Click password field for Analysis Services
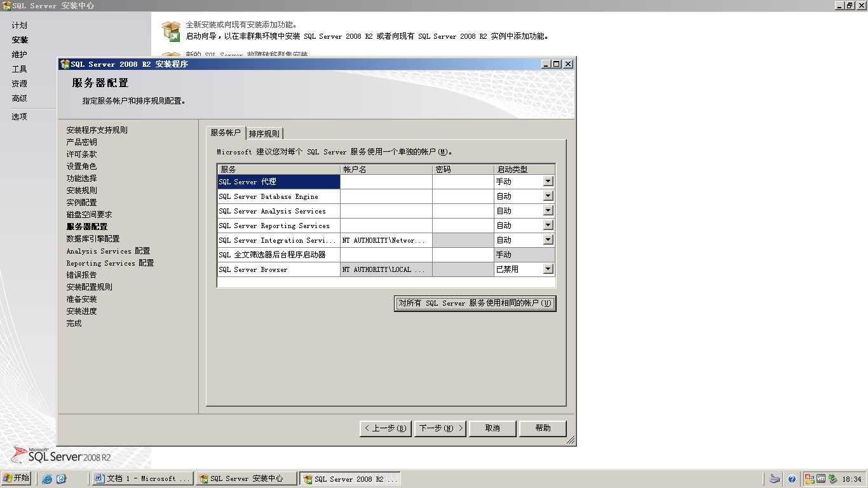This screenshot has width=868, height=488. tap(463, 211)
